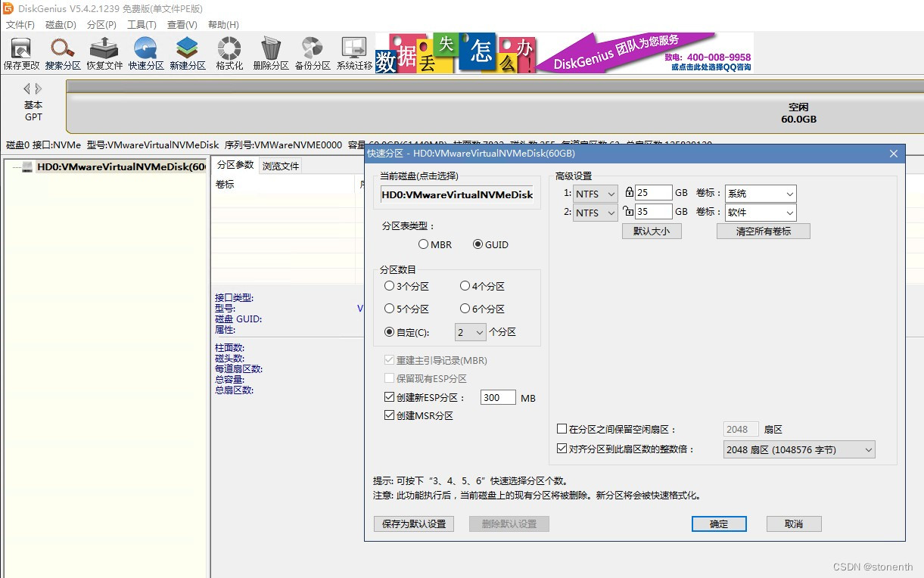Select the custom (自定) partition count option
The image size is (924, 578).
point(406,332)
